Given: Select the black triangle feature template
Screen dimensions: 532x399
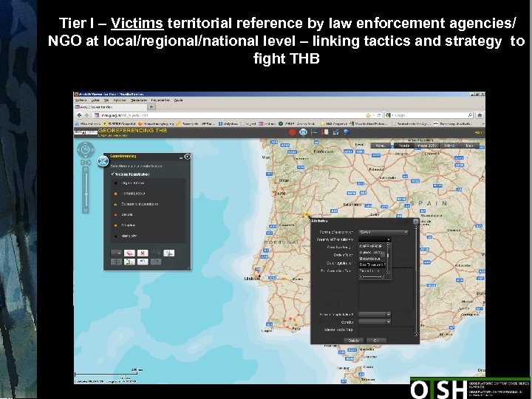Looking at the screenshot, I should [115, 236].
